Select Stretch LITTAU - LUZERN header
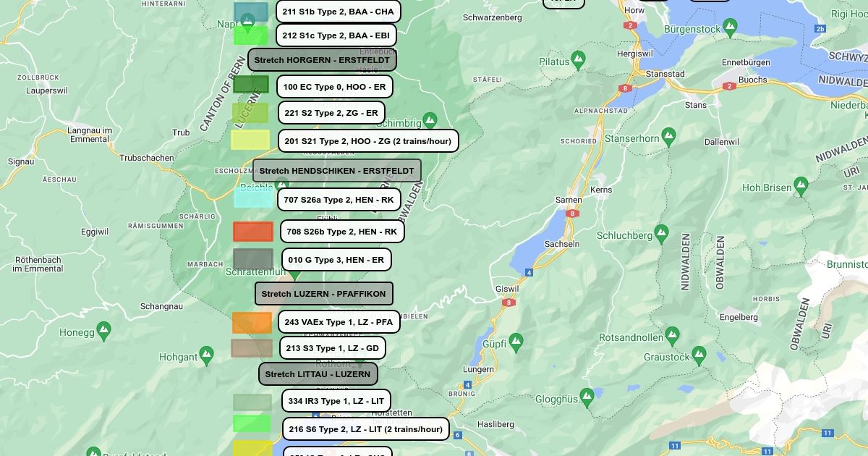This screenshot has width=868, height=456. tap(318, 374)
